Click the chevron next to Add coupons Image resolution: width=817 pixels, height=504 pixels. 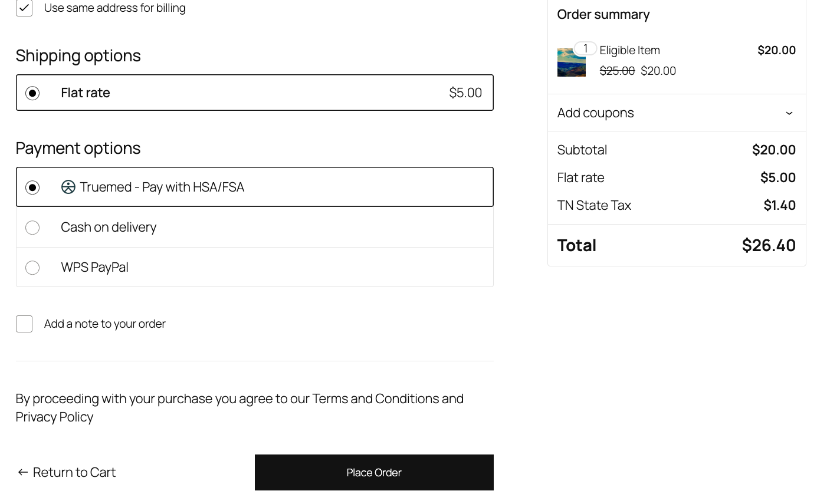coord(789,113)
